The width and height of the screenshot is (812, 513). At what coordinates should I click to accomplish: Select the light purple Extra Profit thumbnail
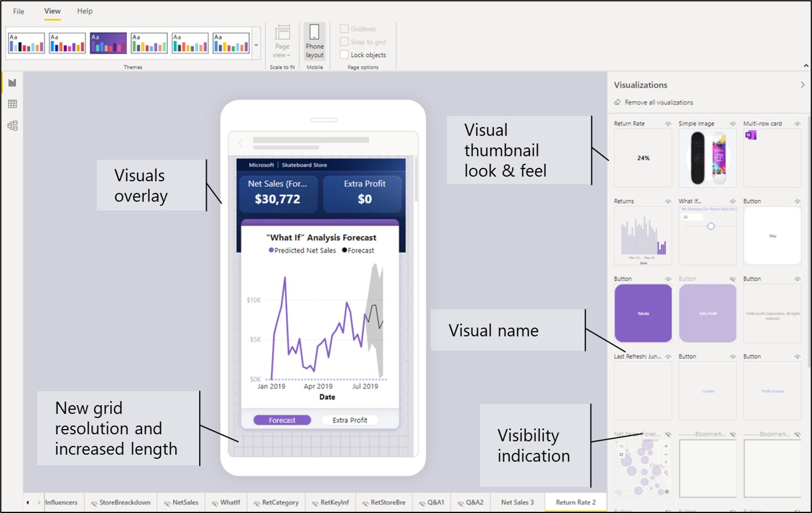coord(707,313)
